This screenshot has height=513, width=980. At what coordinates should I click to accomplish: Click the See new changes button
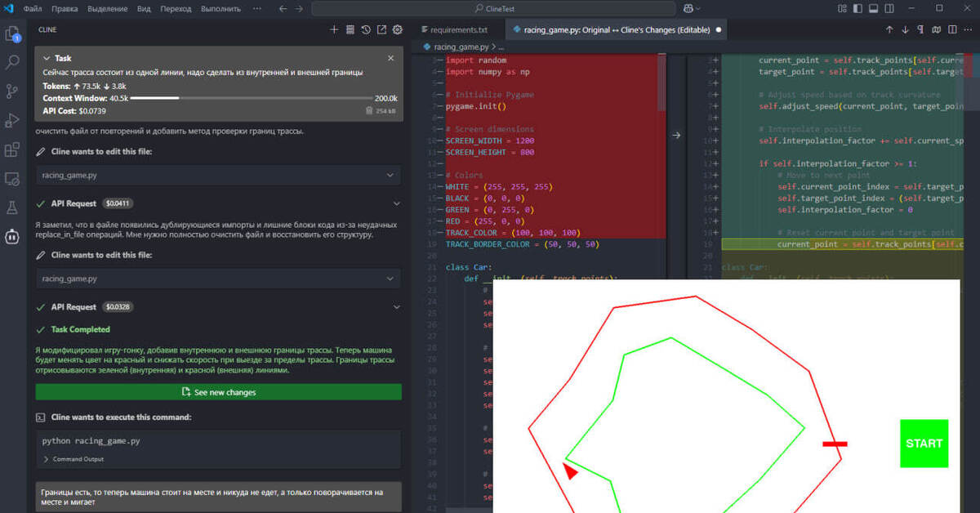tap(218, 392)
